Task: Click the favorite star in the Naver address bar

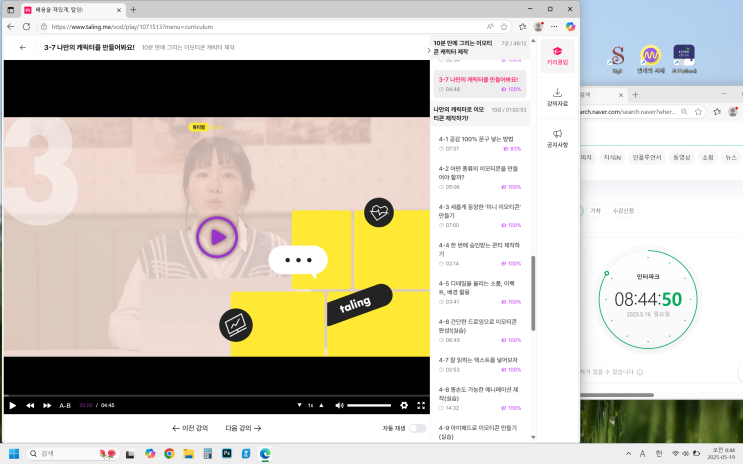Action: (x=698, y=112)
